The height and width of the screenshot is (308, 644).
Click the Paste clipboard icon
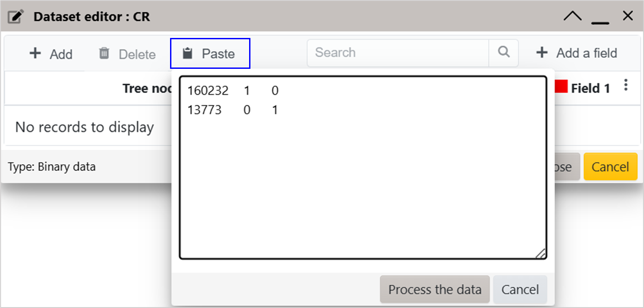click(188, 53)
